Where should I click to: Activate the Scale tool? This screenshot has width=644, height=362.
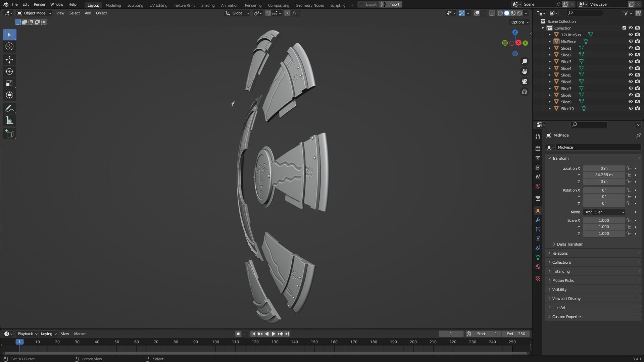coord(9,83)
